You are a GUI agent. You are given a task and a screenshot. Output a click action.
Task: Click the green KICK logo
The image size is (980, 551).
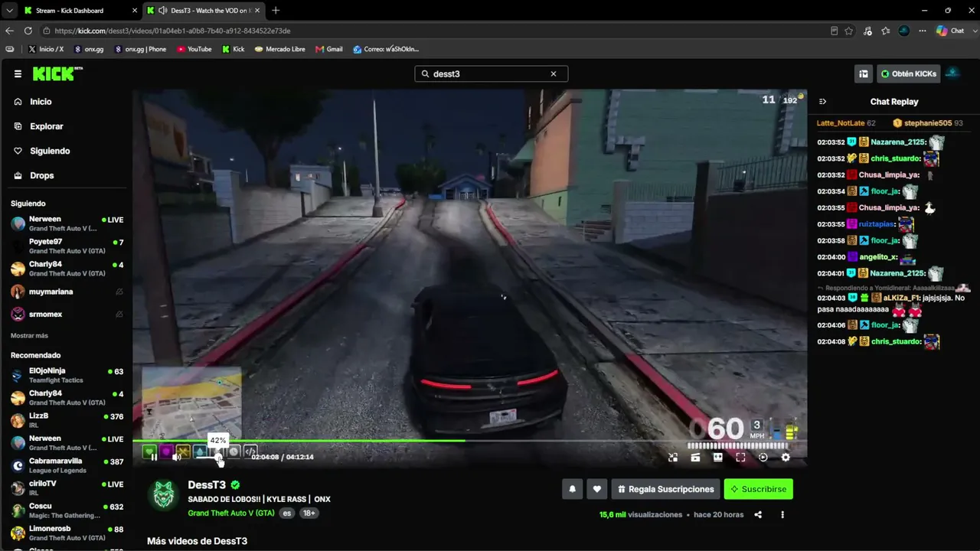tap(57, 73)
